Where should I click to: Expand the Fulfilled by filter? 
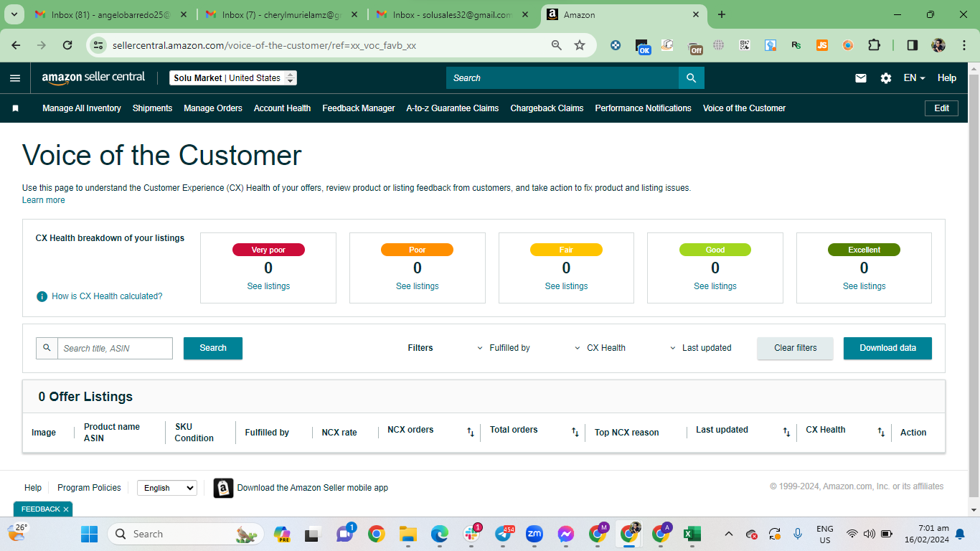tap(504, 348)
